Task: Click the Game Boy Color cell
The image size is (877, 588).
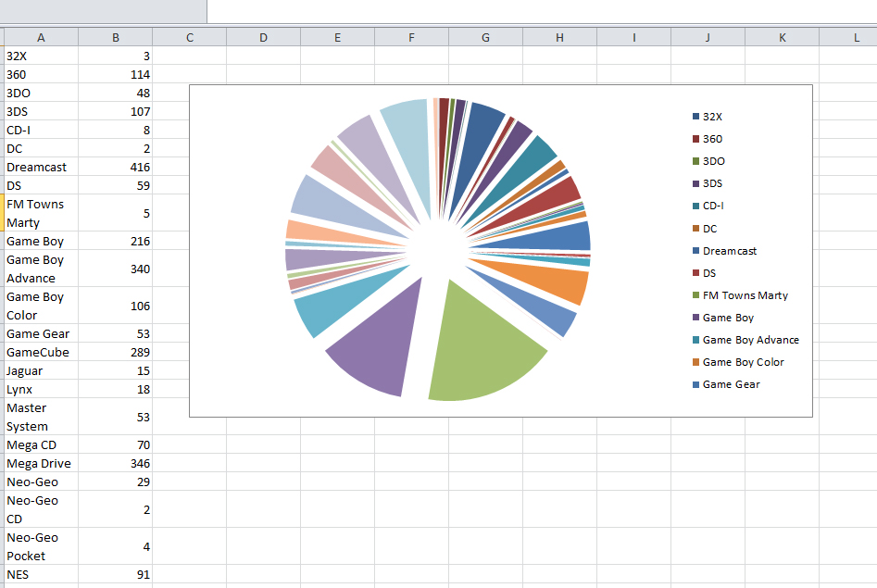Action: coord(41,306)
